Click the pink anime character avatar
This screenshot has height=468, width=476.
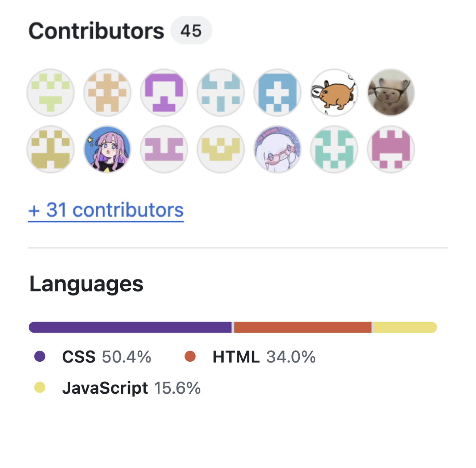point(107,149)
